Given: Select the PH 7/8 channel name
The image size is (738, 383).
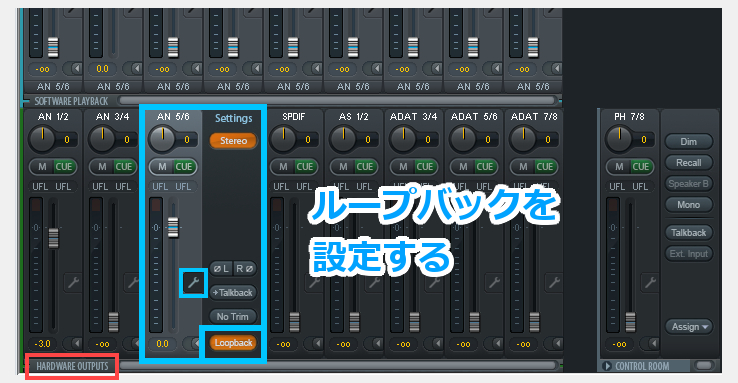Looking at the screenshot, I should coord(629,117).
